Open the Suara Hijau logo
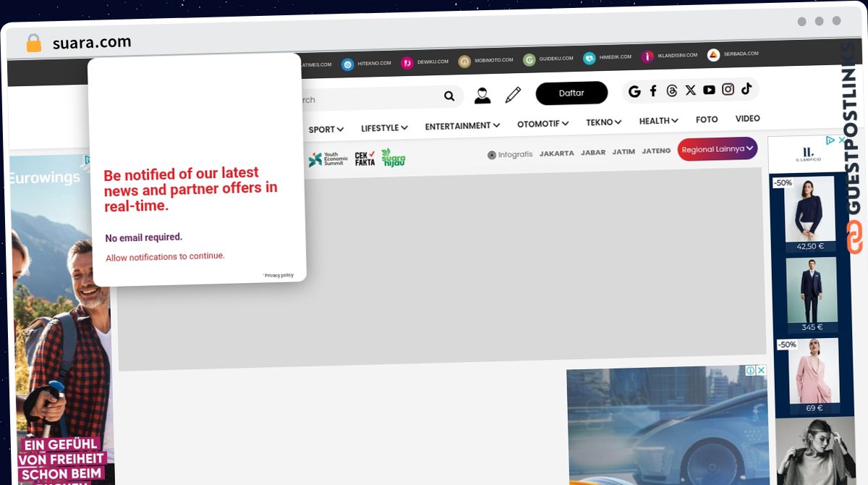The image size is (868, 485). point(393,157)
